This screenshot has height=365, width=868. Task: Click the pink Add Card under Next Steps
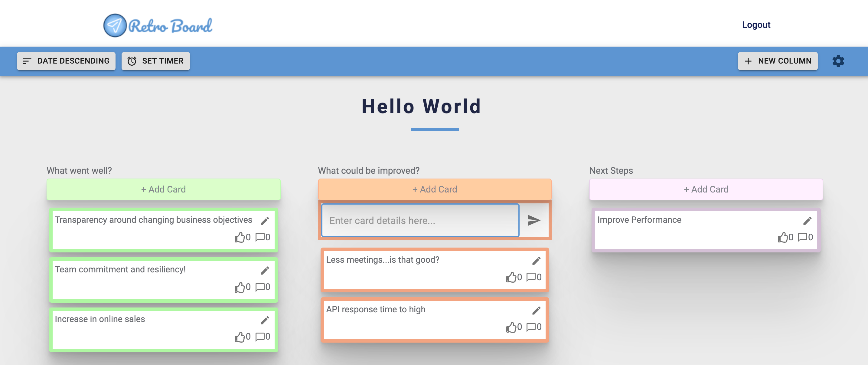point(706,189)
